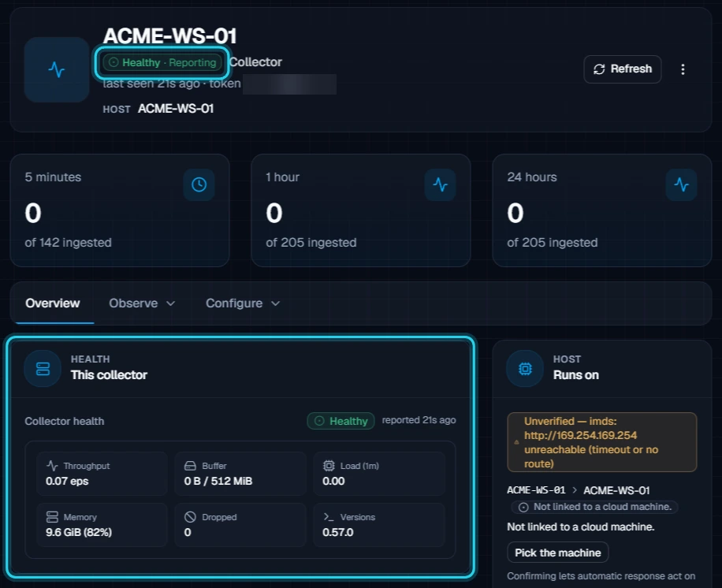Select the 5 minutes ingestion card
This screenshot has width=722, height=588.
click(x=120, y=210)
